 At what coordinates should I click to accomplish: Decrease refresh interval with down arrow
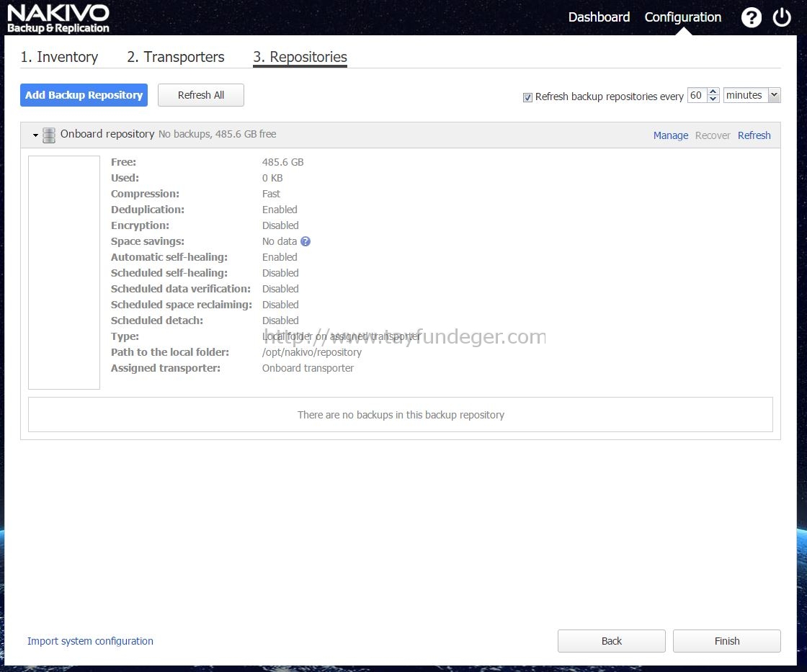[713, 99]
